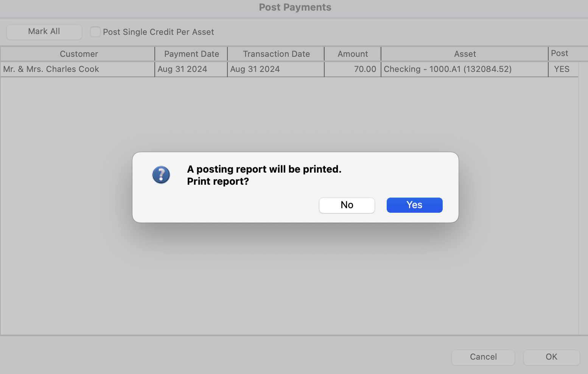Click the Asset column header

coord(465,54)
